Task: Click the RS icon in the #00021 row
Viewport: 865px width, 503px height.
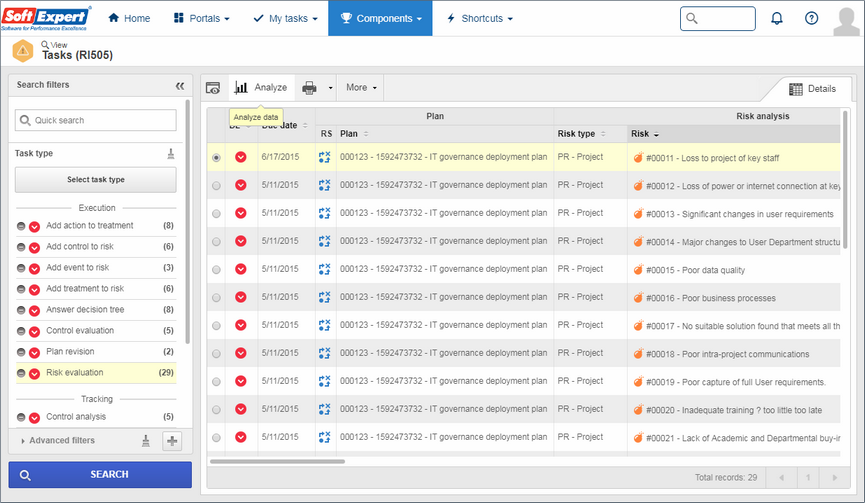Action: (x=324, y=437)
